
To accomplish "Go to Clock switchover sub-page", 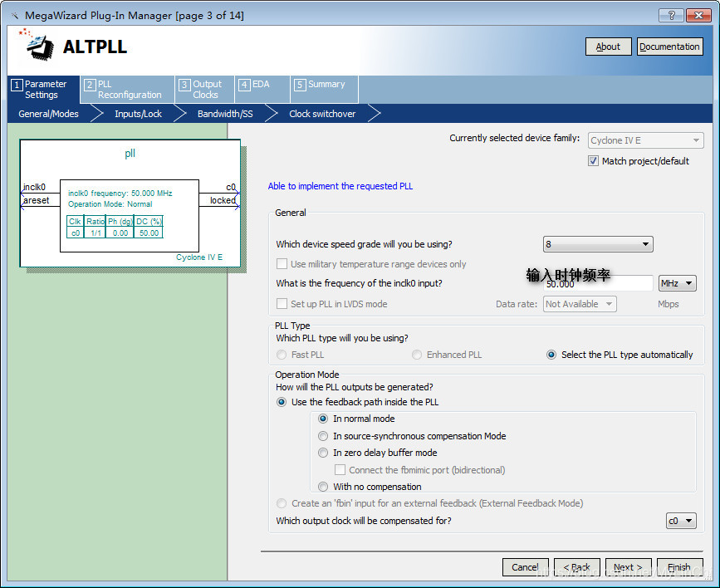I will (x=322, y=114).
